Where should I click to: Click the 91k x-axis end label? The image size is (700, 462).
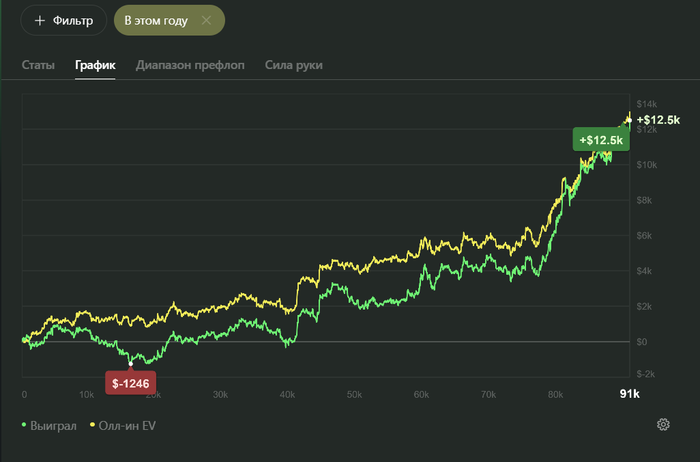pyautogui.click(x=629, y=394)
